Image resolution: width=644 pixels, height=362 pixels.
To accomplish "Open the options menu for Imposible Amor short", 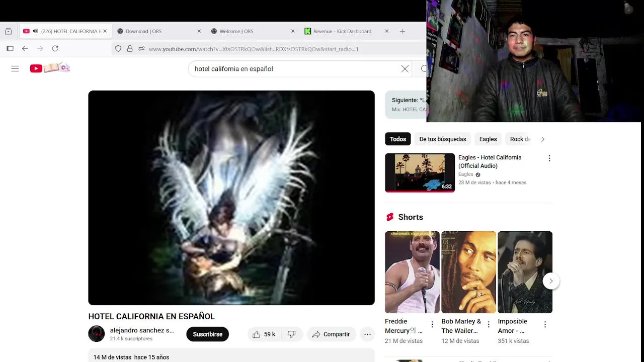I will point(545,325).
